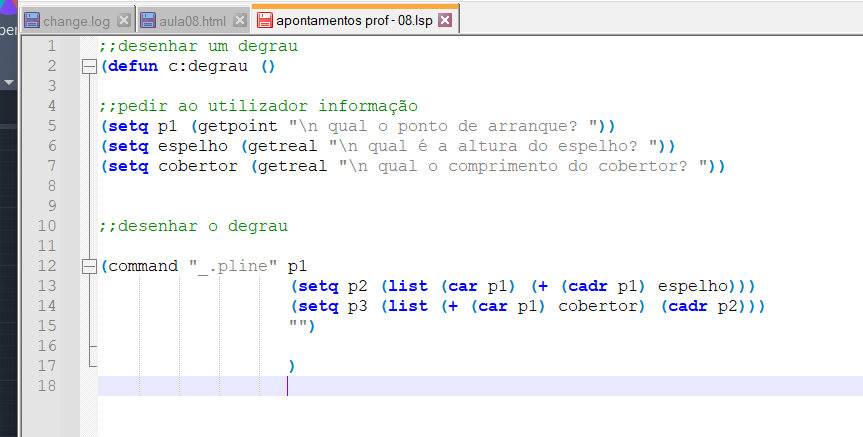The image size is (863, 437).
Task: Click the closing parenthesis on line 17
Action: pyautogui.click(x=292, y=366)
